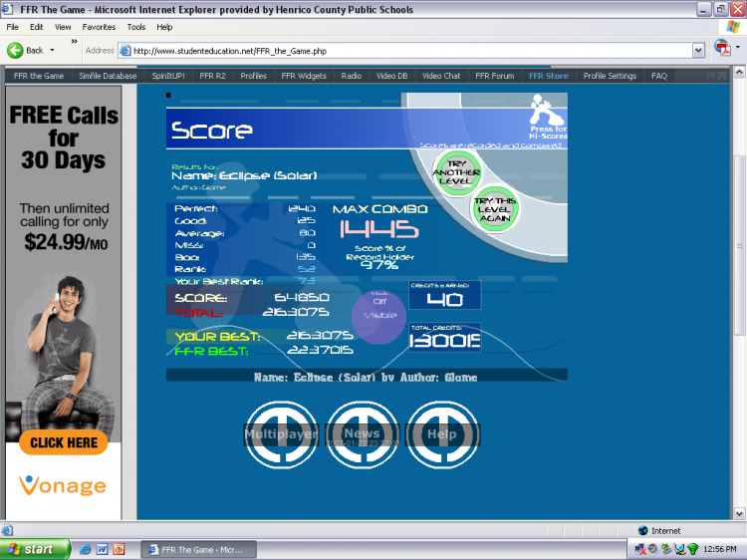The width and height of the screenshot is (747, 560).
Task: Click the Back arrow icon
Action: pos(15,50)
